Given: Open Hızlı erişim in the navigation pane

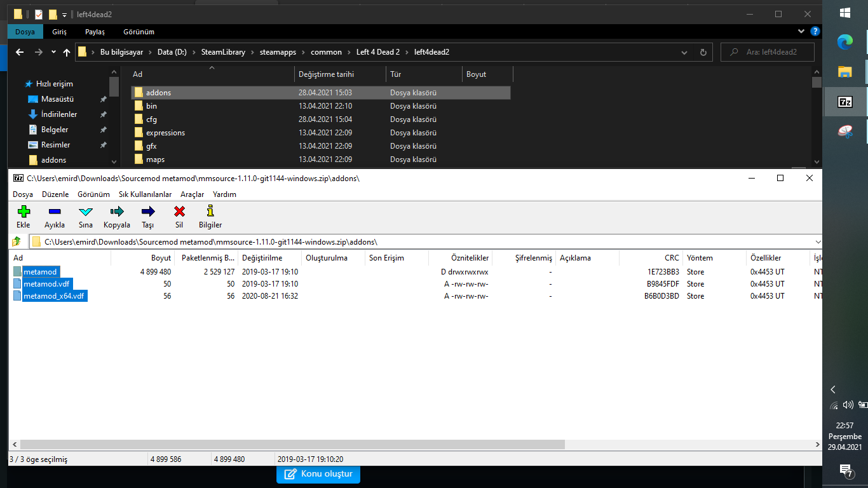Looking at the screenshot, I should [x=54, y=84].
